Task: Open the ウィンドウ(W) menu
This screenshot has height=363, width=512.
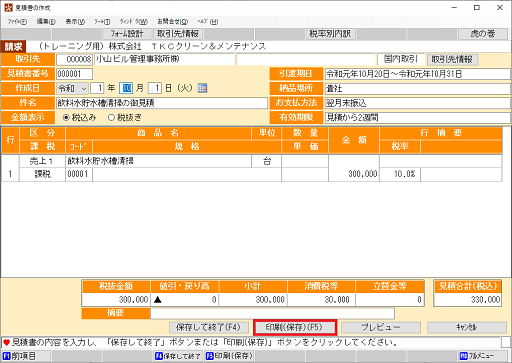Action: tap(134, 22)
